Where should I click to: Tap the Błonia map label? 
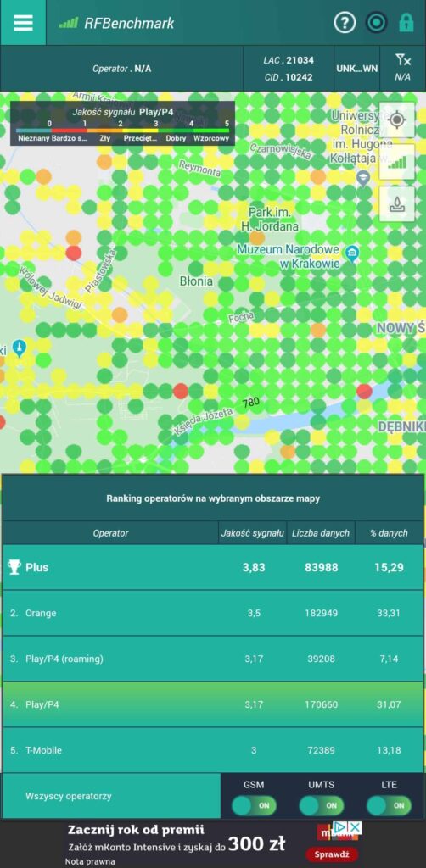196,281
